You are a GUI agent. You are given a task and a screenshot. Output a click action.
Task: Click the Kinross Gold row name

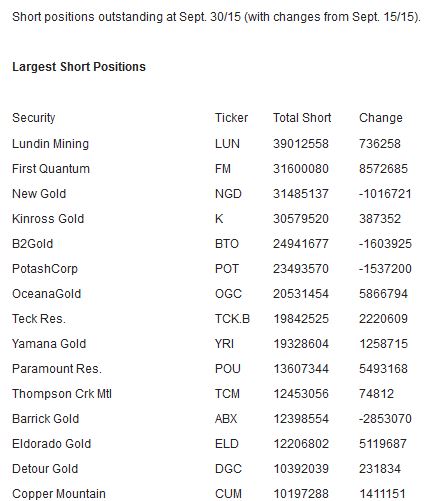(48, 219)
